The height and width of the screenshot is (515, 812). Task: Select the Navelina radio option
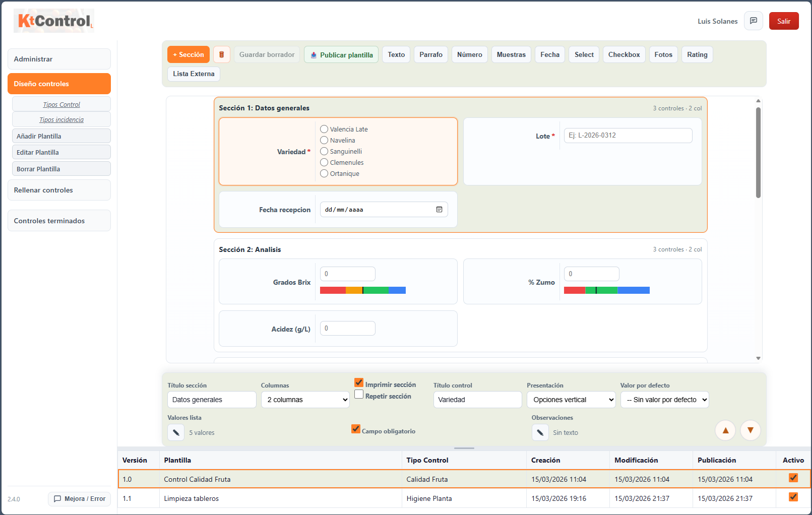(324, 141)
